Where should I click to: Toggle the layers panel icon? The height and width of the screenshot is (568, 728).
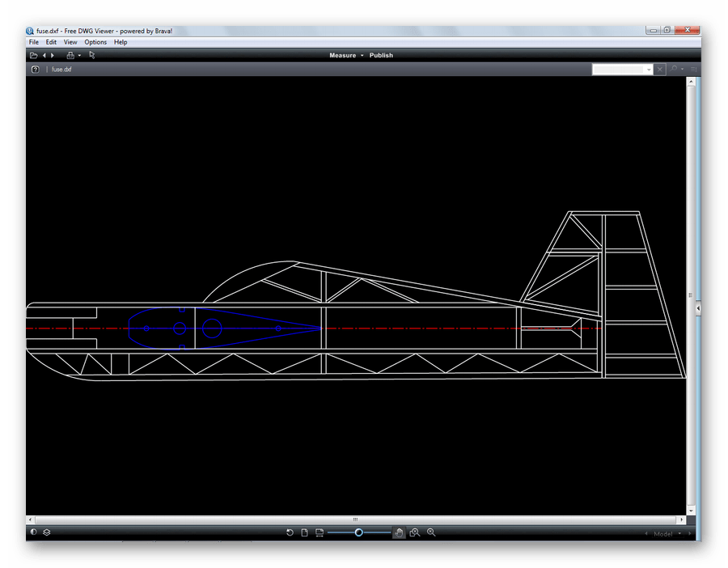pyautogui.click(x=47, y=532)
